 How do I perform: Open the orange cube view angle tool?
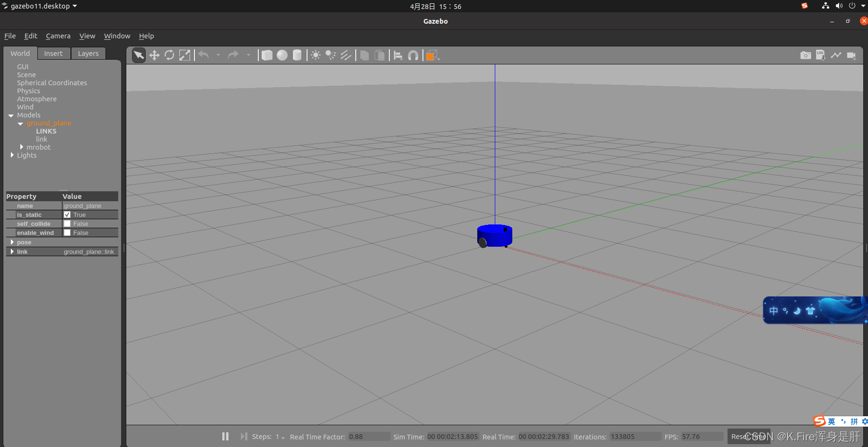click(432, 55)
